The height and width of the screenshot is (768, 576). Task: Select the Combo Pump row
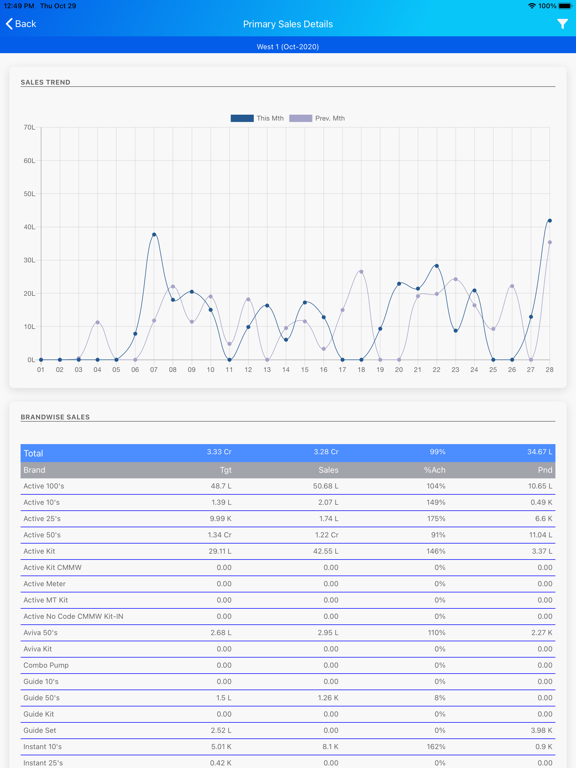pos(288,665)
